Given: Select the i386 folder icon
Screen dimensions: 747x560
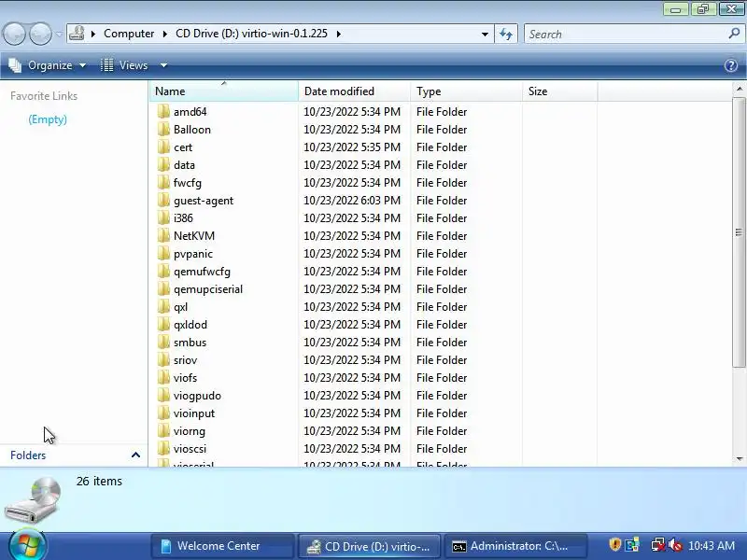Looking at the screenshot, I should [x=163, y=217].
